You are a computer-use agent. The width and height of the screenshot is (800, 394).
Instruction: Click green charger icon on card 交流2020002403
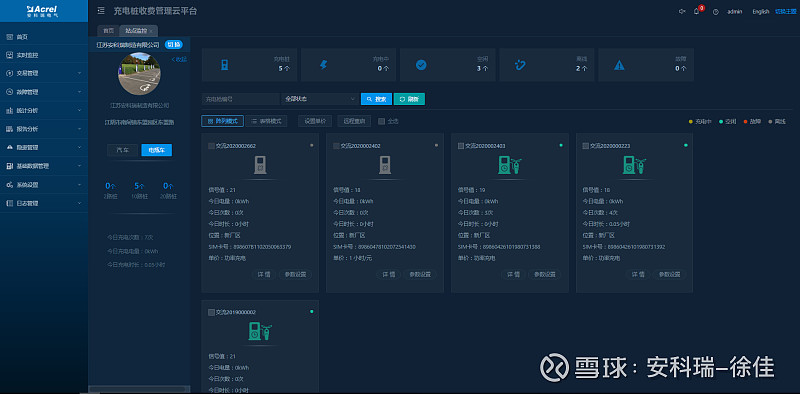(510, 165)
